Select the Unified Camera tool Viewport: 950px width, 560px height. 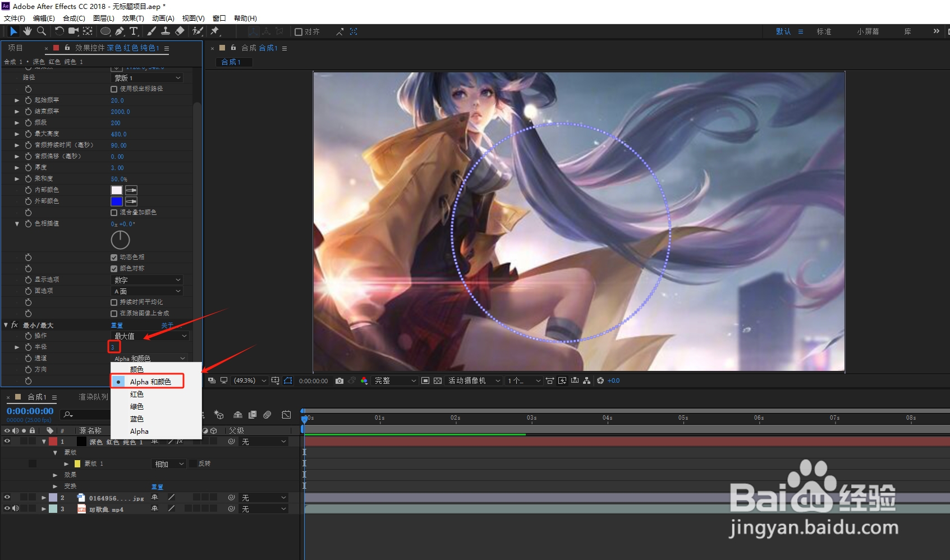(74, 31)
